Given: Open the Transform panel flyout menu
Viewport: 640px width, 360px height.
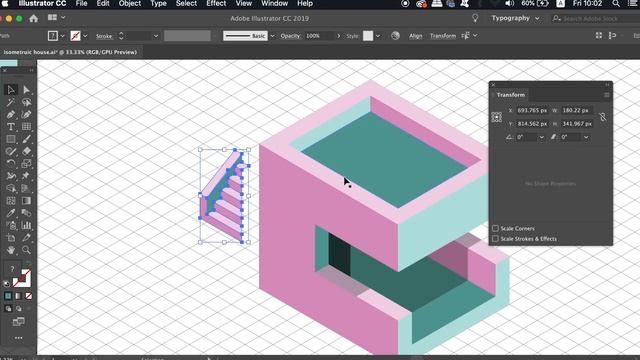Looking at the screenshot, I should 607,95.
